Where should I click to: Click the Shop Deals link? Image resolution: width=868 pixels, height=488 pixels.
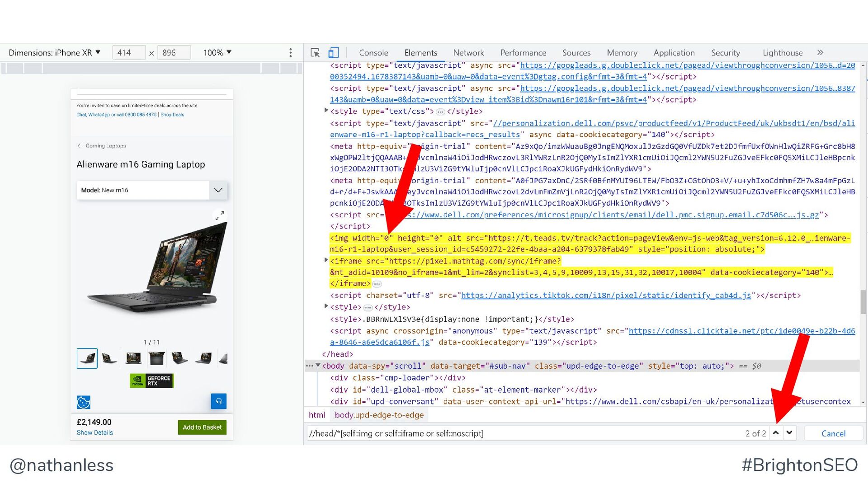[172, 115]
